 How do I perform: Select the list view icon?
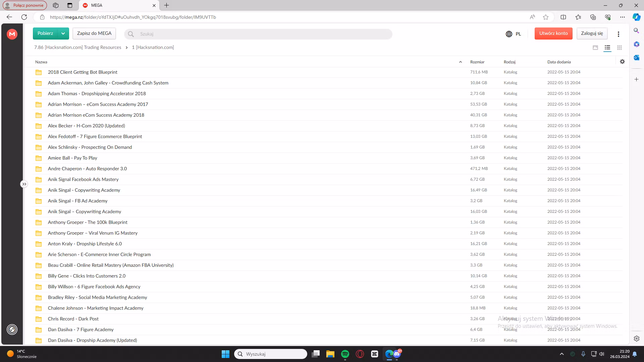pos(607,48)
